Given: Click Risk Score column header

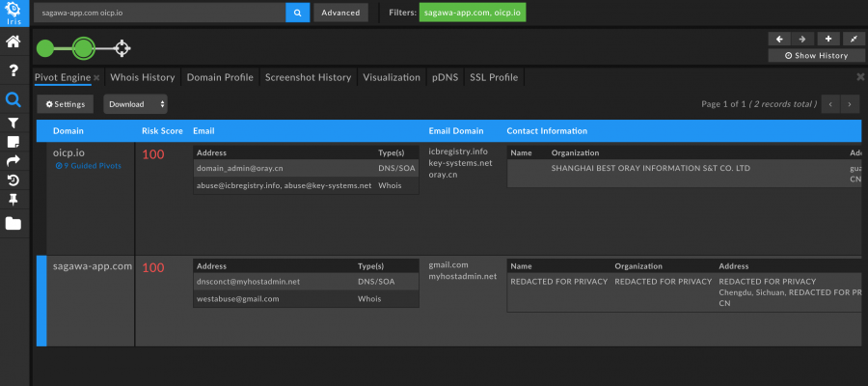Looking at the screenshot, I should pos(162,131).
